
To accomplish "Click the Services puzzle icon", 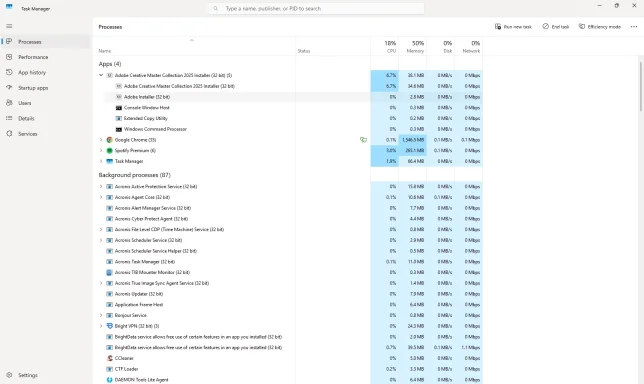I will point(9,133).
